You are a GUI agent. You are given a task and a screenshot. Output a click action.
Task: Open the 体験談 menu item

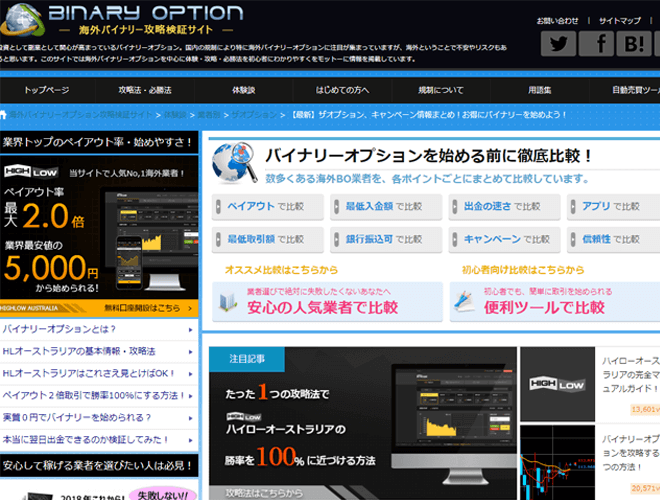point(243,90)
